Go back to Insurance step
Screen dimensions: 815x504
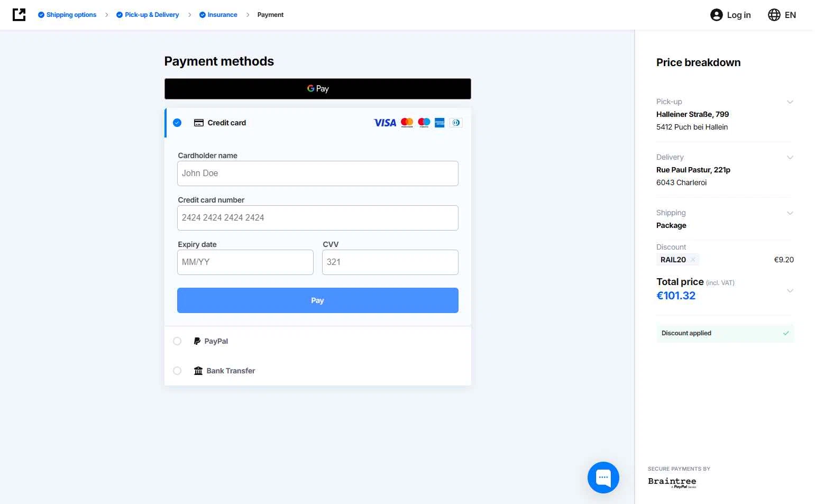[218, 15]
